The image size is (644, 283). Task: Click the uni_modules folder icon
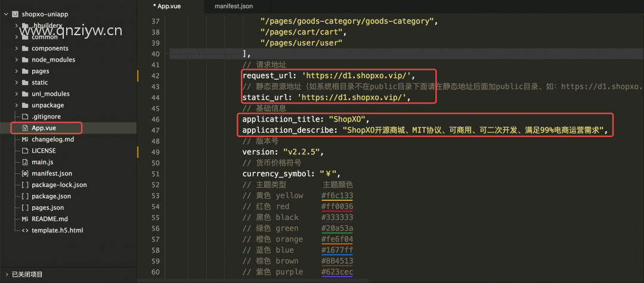[24, 94]
